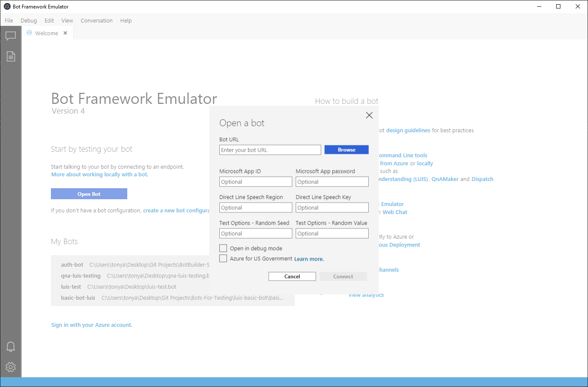
Task: Open the Edit menu
Action: [49, 20]
